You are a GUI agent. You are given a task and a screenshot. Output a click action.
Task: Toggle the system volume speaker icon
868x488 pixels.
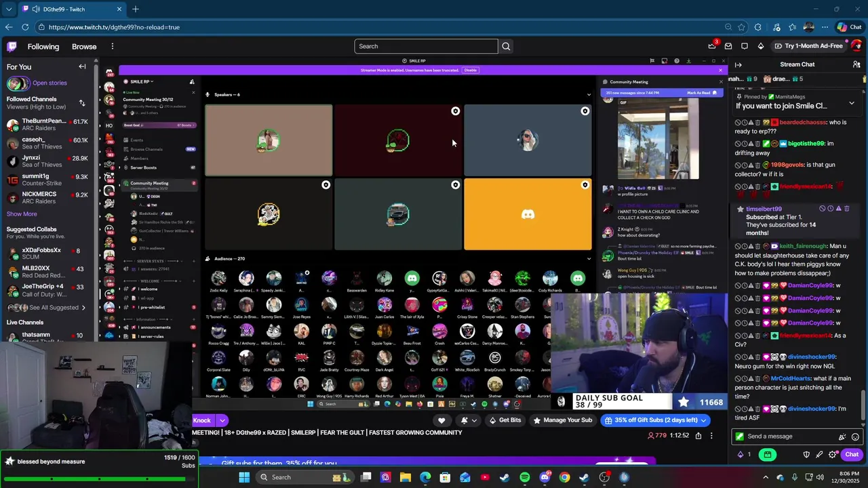coord(822,477)
